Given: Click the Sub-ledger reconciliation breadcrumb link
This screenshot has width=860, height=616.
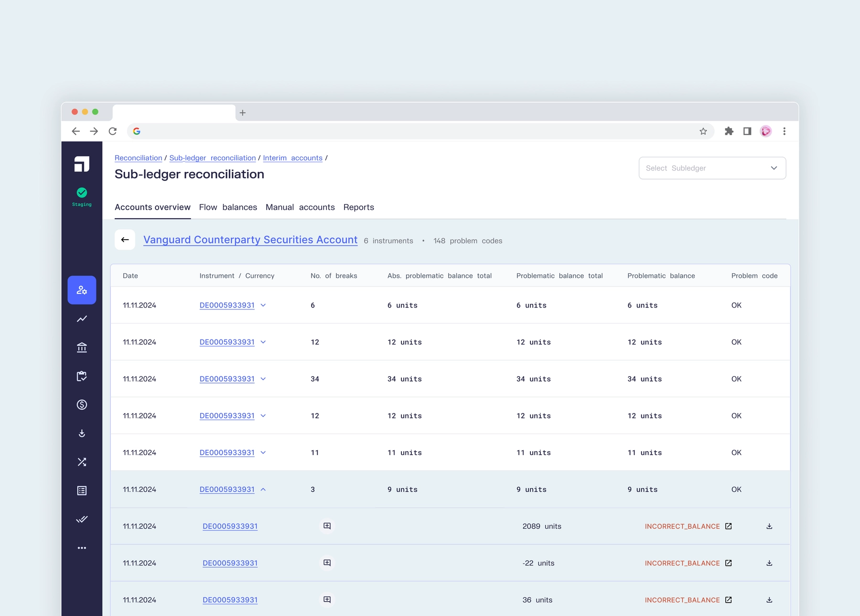Looking at the screenshot, I should pos(212,158).
